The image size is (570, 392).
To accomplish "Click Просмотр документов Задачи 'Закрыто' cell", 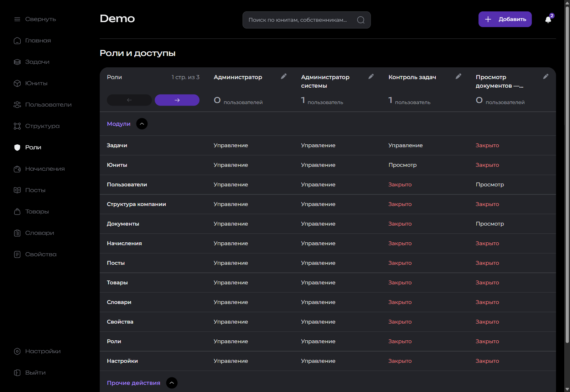I will tap(487, 145).
